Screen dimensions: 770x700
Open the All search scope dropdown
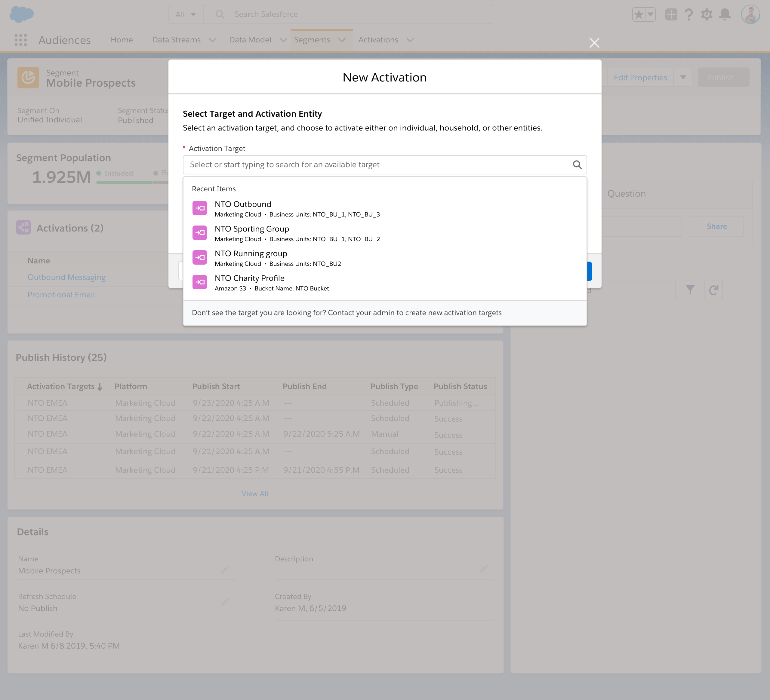click(186, 14)
